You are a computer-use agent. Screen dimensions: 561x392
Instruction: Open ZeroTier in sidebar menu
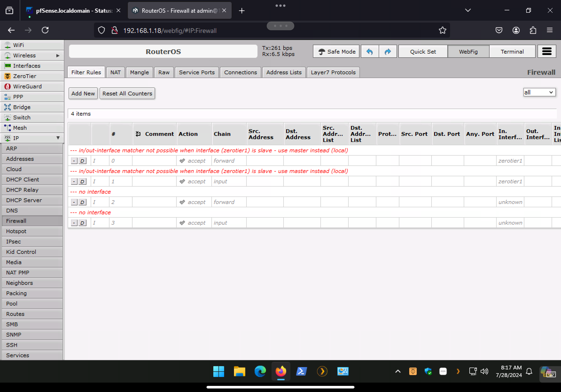click(24, 76)
